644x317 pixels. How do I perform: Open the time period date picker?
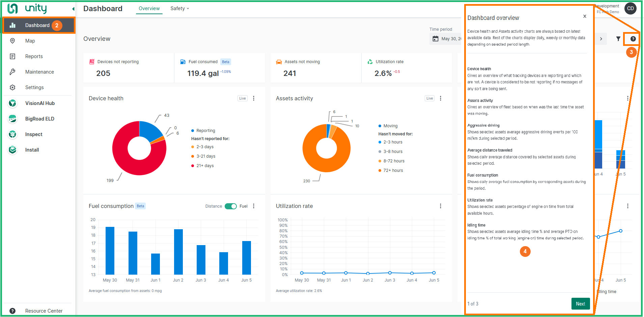coord(436,38)
